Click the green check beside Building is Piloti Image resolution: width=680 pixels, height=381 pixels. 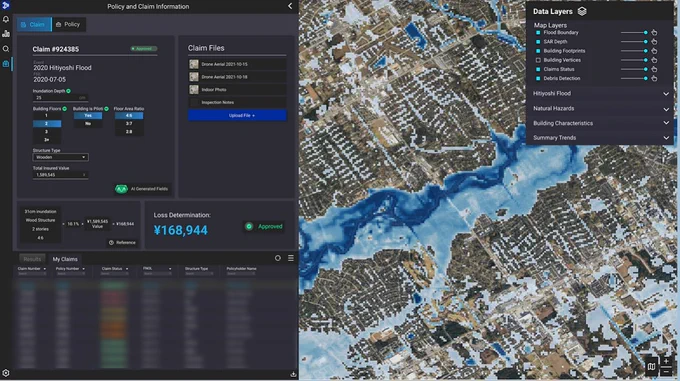click(106, 109)
